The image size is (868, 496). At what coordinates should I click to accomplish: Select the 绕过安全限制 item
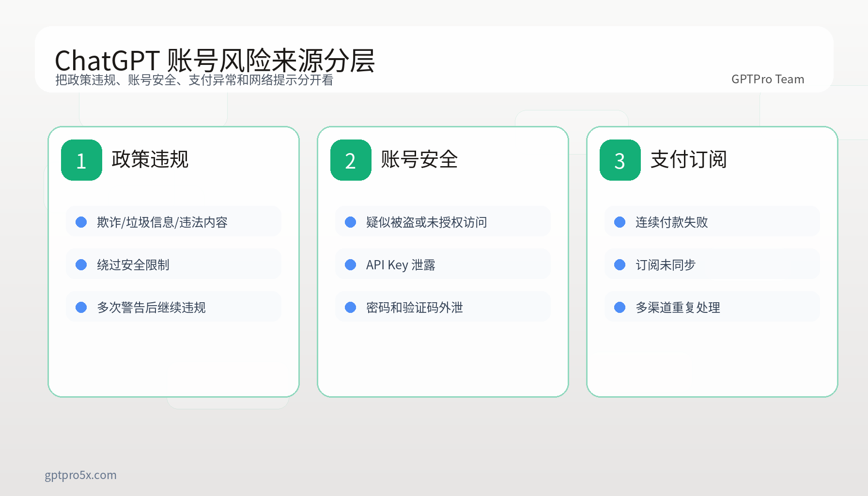173,264
